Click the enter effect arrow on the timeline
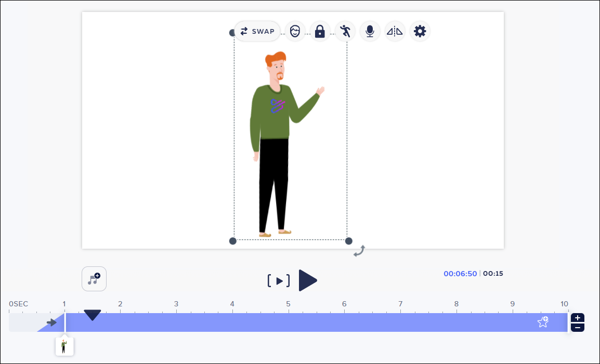Image resolution: width=600 pixels, height=364 pixels. click(x=51, y=322)
